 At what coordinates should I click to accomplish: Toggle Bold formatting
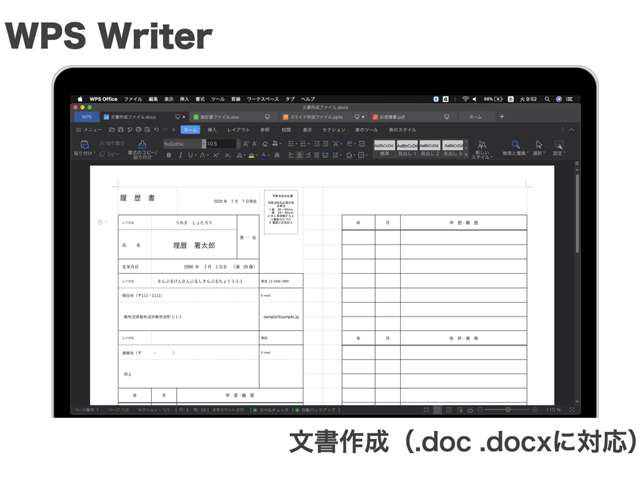pos(169,155)
